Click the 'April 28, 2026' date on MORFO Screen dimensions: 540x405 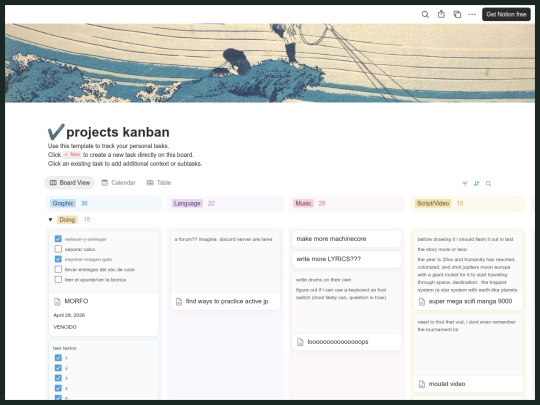[x=69, y=315]
